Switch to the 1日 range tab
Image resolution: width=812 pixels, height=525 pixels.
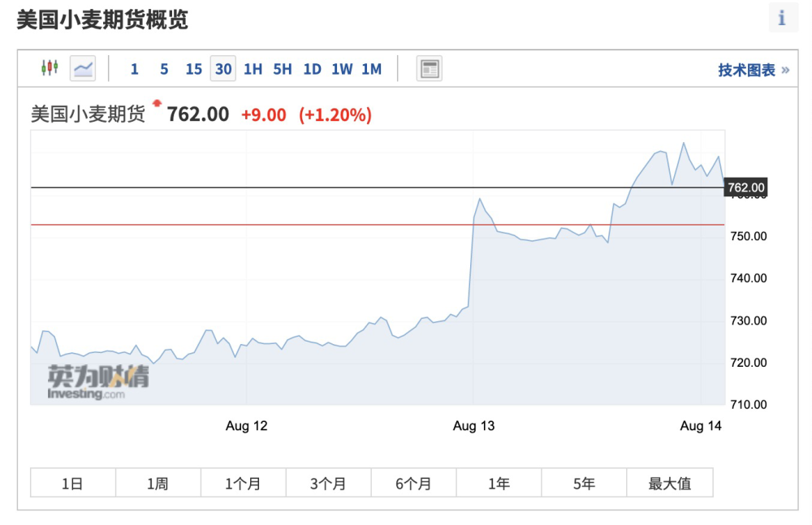tap(73, 483)
